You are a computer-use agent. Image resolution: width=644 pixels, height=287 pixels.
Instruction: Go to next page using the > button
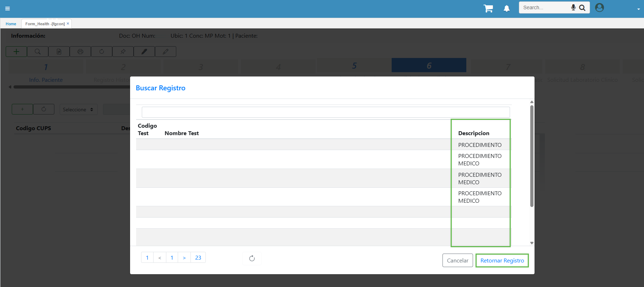click(184, 257)
